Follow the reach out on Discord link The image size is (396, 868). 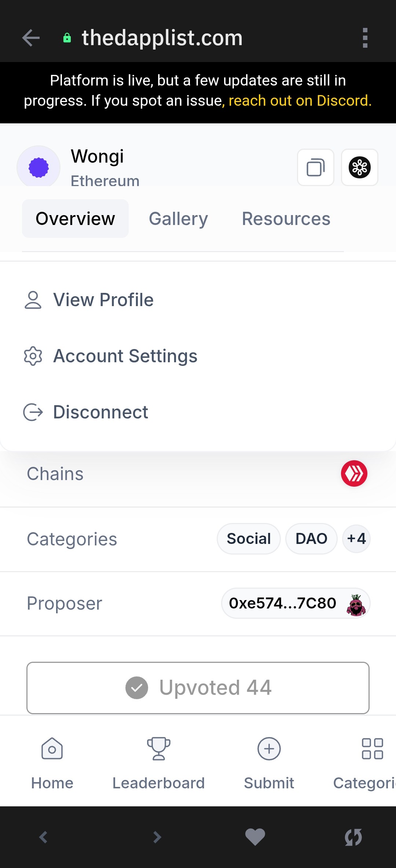300,101
